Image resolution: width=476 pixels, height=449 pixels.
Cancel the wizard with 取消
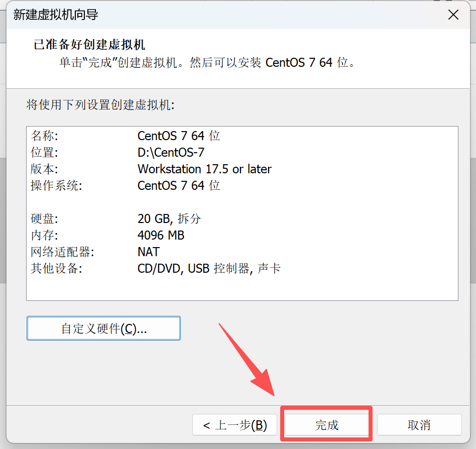coord(419,425)
